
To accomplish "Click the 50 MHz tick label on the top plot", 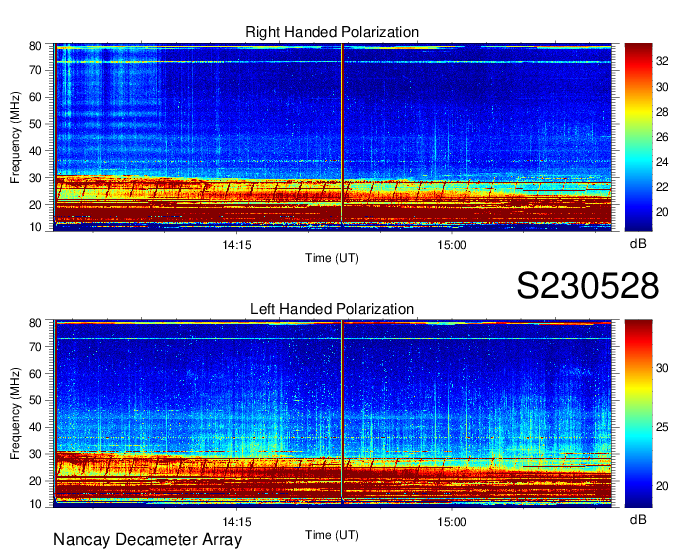I will pos(36,124).
